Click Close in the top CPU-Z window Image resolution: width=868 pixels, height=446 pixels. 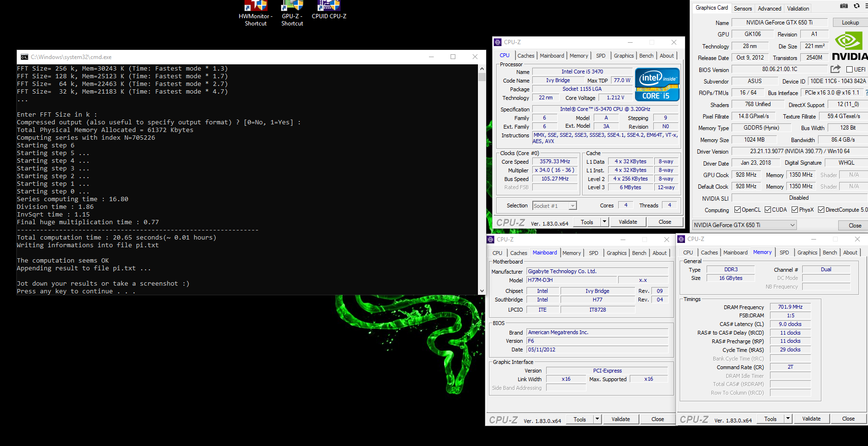[665, 222]
